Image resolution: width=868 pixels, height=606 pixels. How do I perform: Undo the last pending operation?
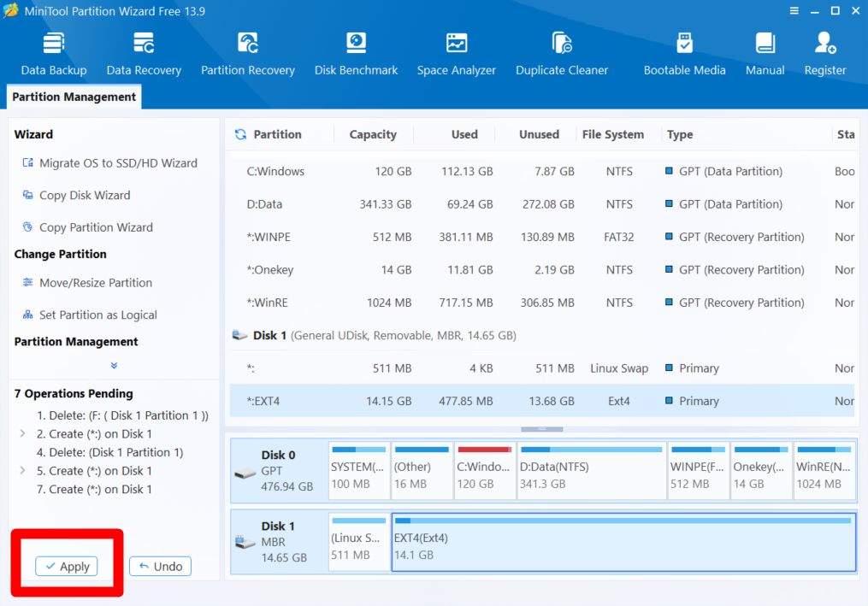click(160, 566)
